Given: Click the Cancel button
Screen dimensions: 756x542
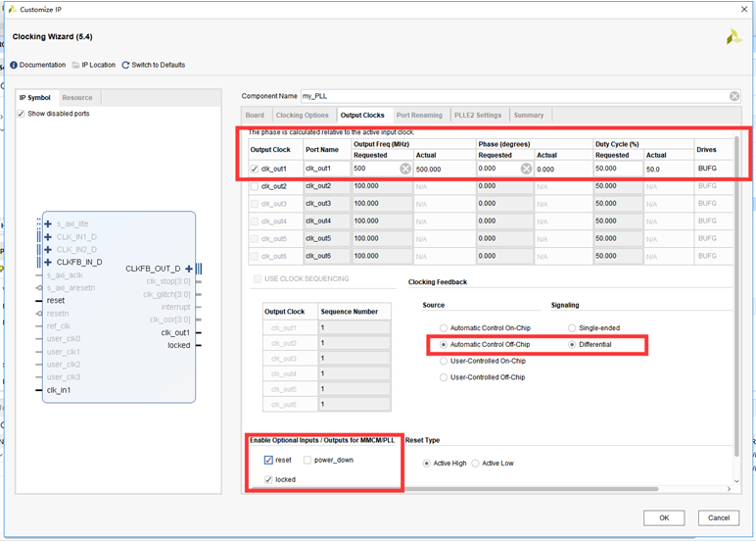Looking at the screenshot, I should click(719, 517).
